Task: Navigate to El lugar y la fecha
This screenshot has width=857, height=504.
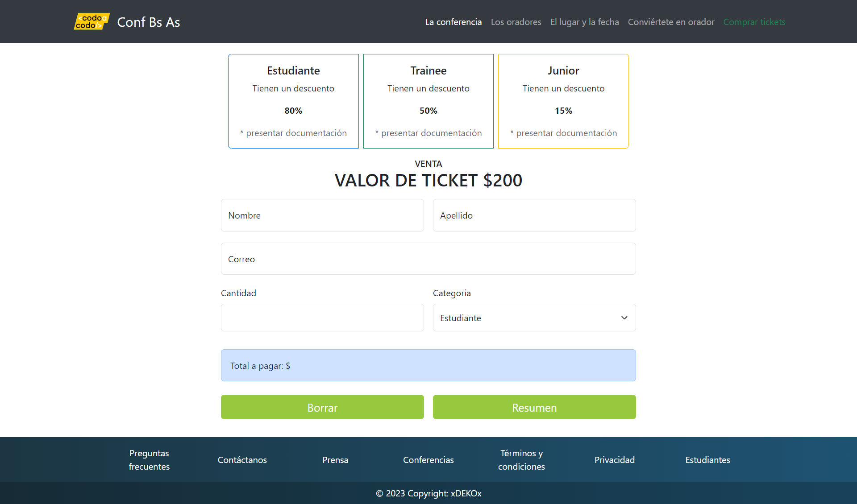Action: [x=584, y=22]
